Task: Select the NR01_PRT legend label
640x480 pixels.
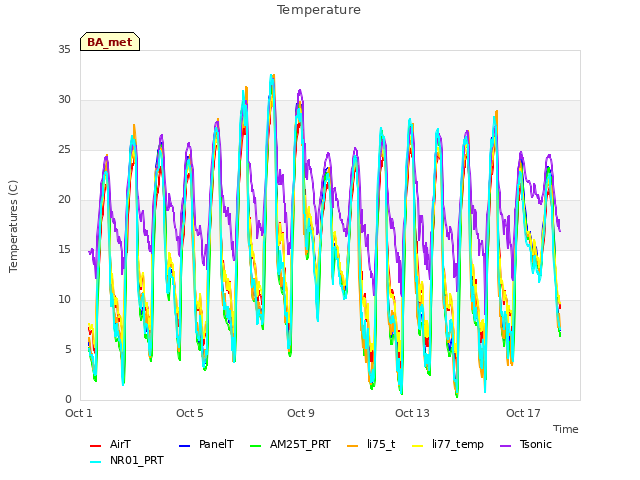Action: 137,460
